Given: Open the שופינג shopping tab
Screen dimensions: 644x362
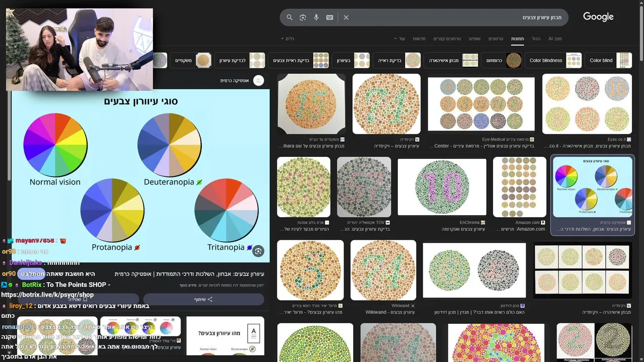Looking at the screenshot, I should click(x=474, y=39).
